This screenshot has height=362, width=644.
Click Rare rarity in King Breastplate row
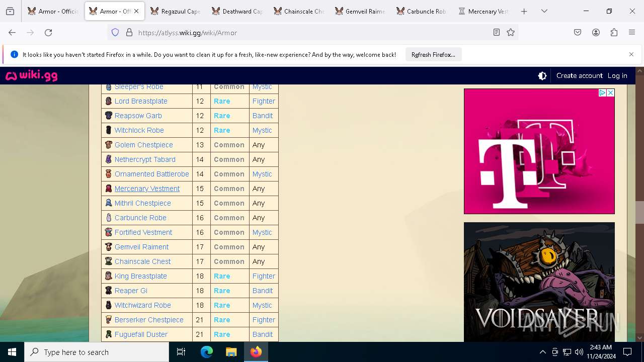coord(222,276)
